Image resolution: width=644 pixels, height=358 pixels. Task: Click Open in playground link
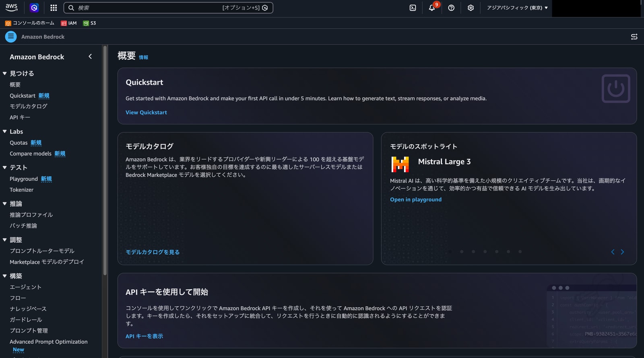tap(416, 200)
